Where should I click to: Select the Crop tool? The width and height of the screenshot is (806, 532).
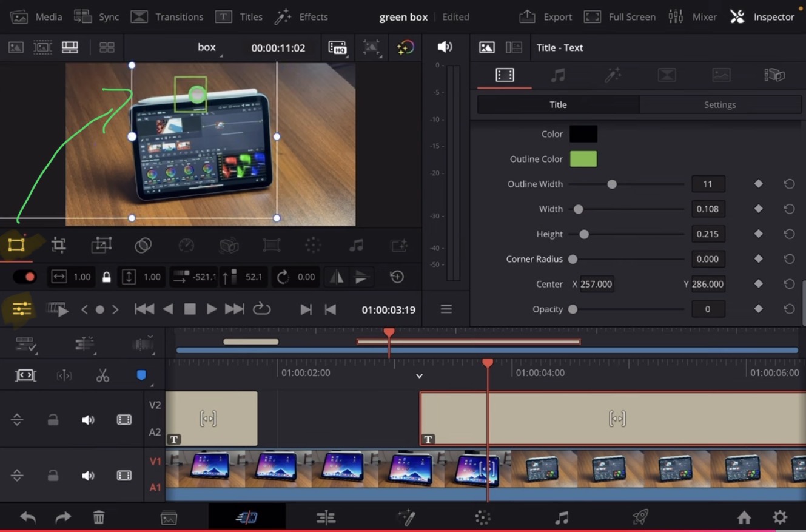[x=58, y=245]
